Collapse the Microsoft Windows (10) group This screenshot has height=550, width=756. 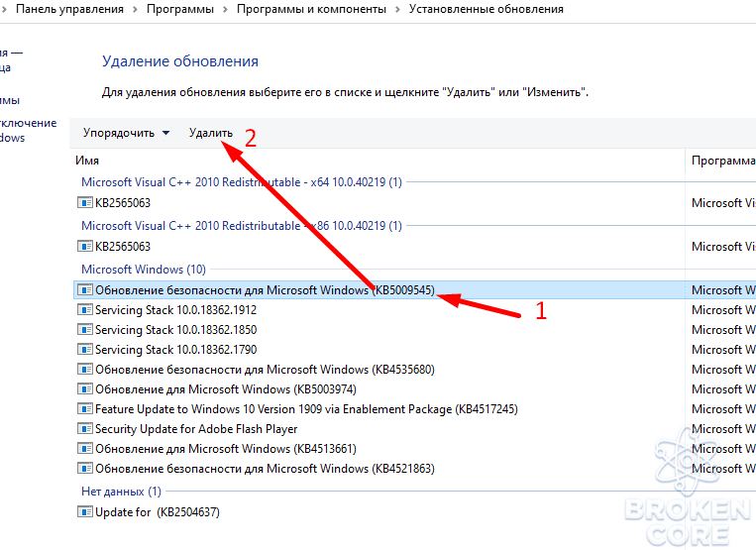tap(144, 269)
